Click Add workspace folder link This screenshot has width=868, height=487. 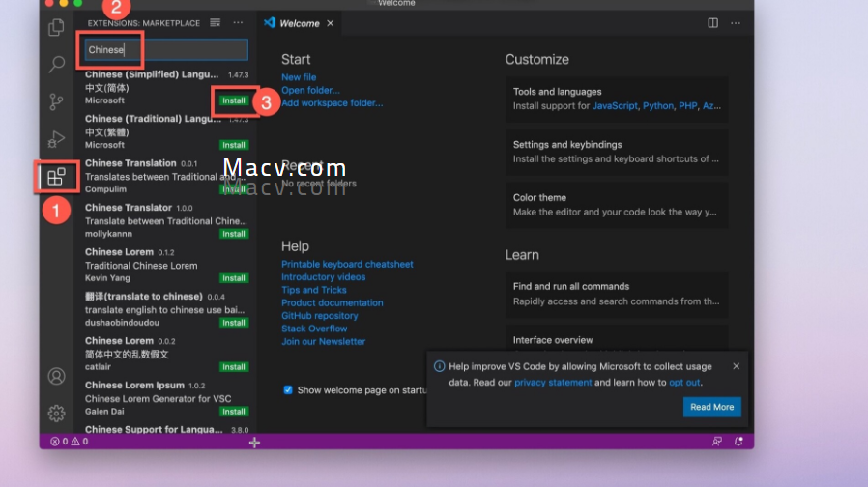tap(332, 103)
